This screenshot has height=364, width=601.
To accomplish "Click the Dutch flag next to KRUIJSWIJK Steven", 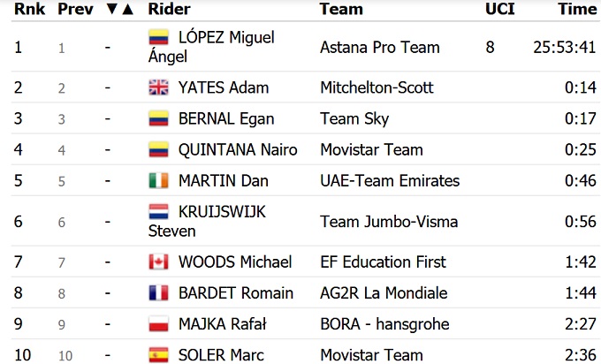I will pyautogui.click(x=158, y=213).
